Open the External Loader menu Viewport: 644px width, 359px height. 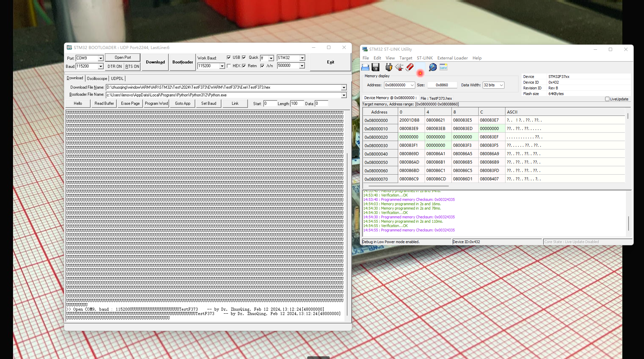click(x=452, y=58)
